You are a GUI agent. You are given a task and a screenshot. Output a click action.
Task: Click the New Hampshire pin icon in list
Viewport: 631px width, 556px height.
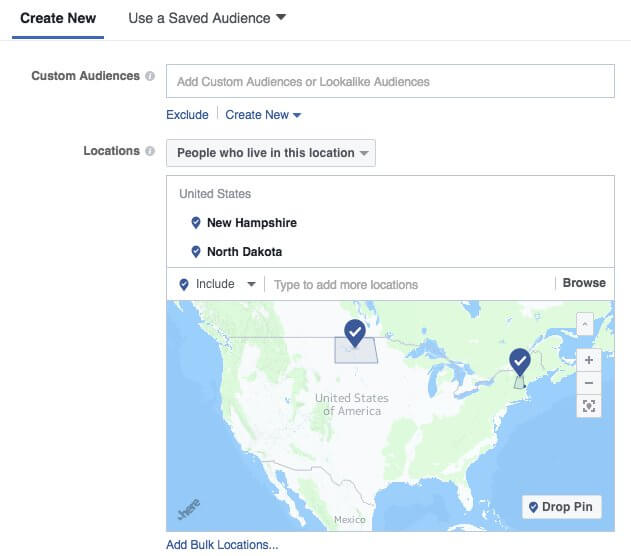196,223
